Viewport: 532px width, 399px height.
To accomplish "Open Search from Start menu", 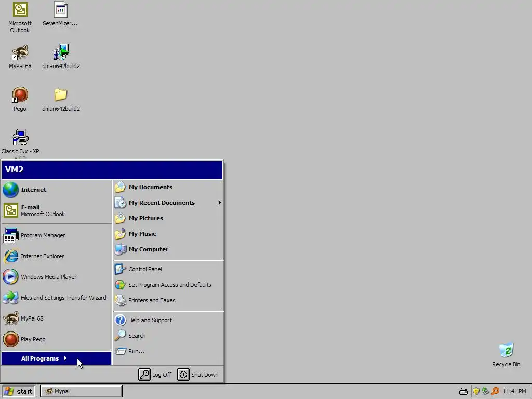I will (x=168, y=336).
